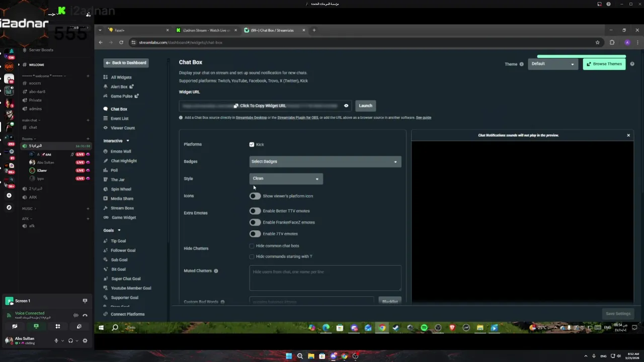Viewport: 644px width, 362px height.
Task: Select Viewer Count in sidebar
Action: [119, 128]
